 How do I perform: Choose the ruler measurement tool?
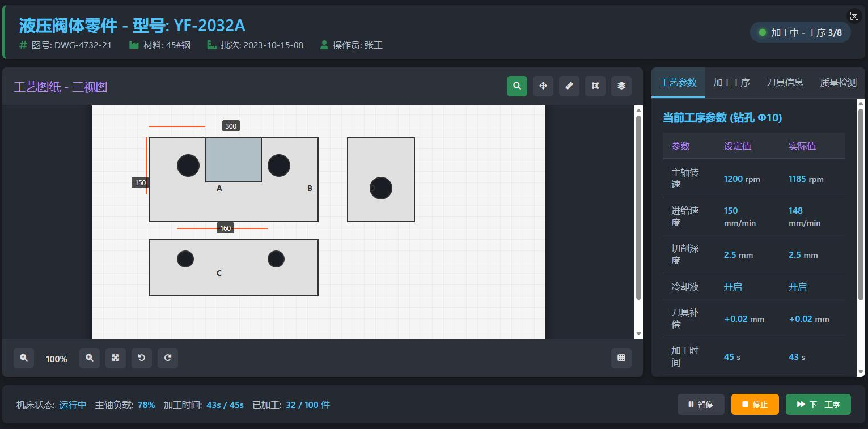[569, 86]
